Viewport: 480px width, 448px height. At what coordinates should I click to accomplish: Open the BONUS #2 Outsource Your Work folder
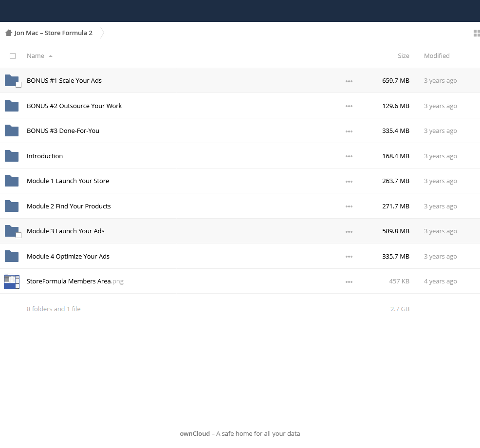tap(74, 106)
